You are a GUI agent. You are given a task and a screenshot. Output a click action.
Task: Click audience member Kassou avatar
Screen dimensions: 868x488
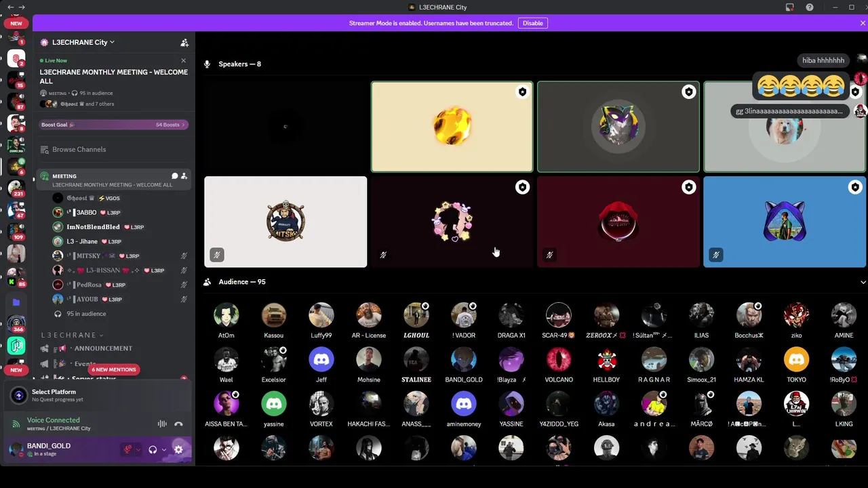pos(274,315)
